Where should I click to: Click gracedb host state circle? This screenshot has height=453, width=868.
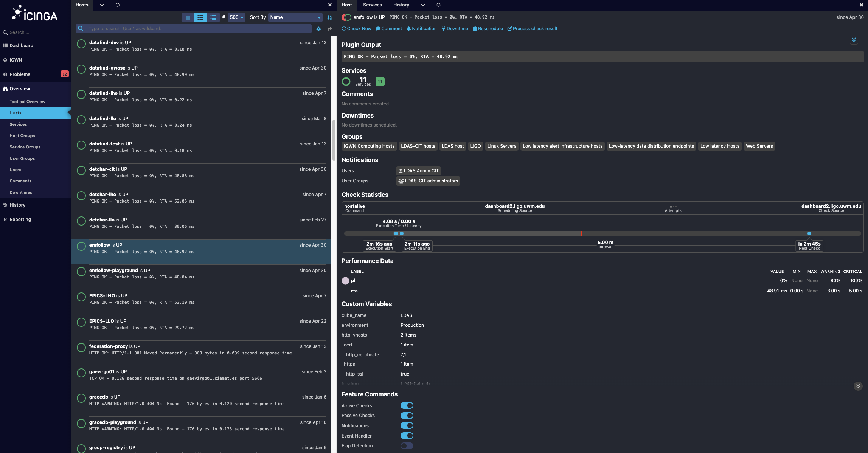(x=81, y=398)
